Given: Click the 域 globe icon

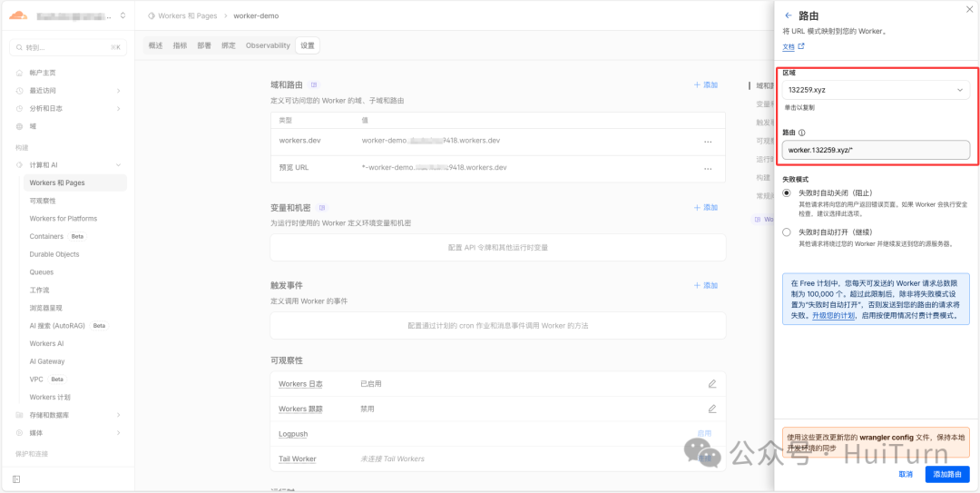Looking at the screenshot, I should click(19, 126).
